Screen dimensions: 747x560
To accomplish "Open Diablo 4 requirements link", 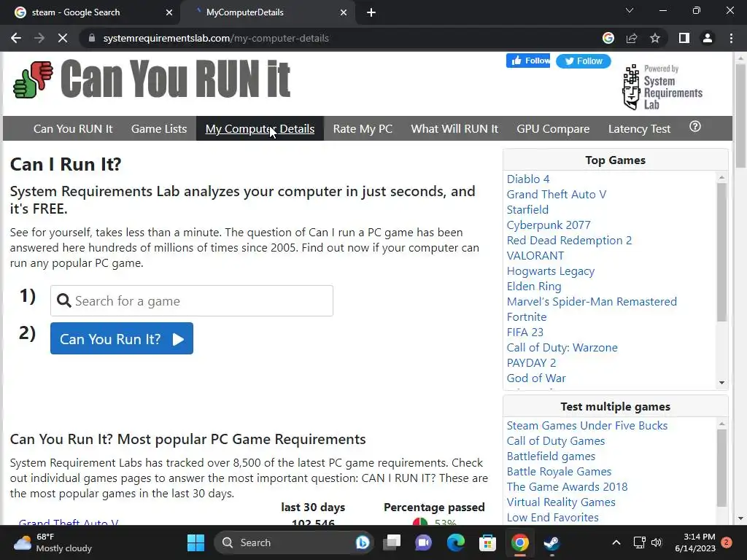I will pos(528,179).
